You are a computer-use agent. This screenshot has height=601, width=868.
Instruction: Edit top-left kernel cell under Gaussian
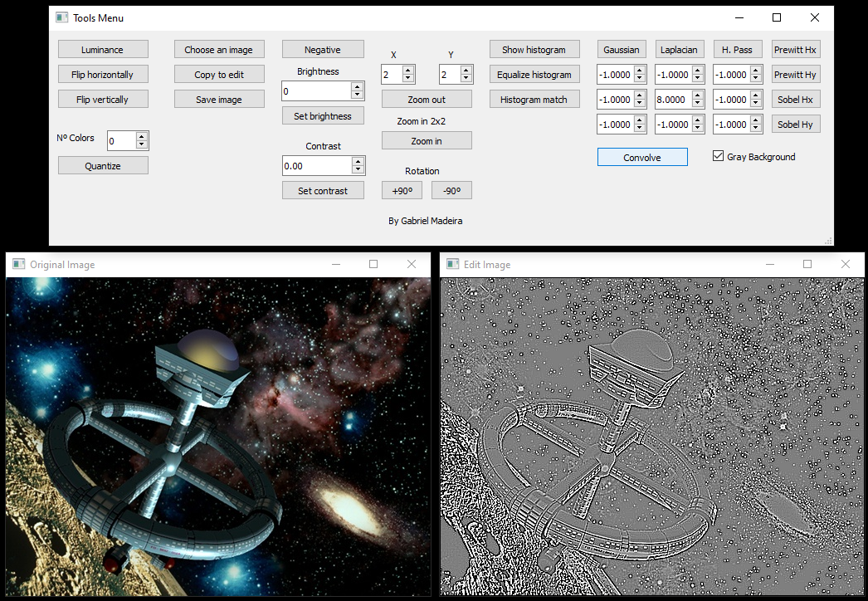tap(615, 74)
